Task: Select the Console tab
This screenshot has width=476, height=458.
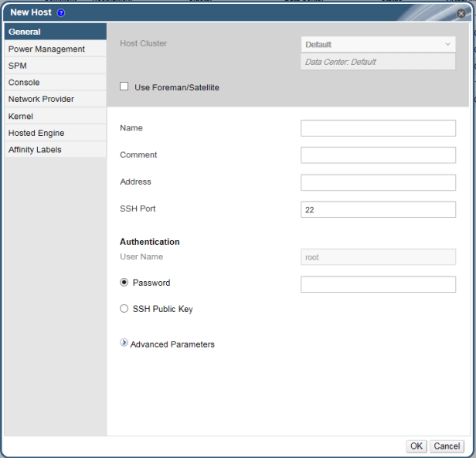Action: (x=55, y=83)
